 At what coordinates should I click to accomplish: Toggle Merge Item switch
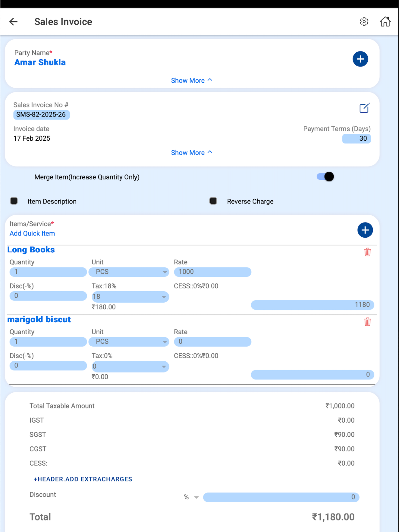click(x=325, y=177)
